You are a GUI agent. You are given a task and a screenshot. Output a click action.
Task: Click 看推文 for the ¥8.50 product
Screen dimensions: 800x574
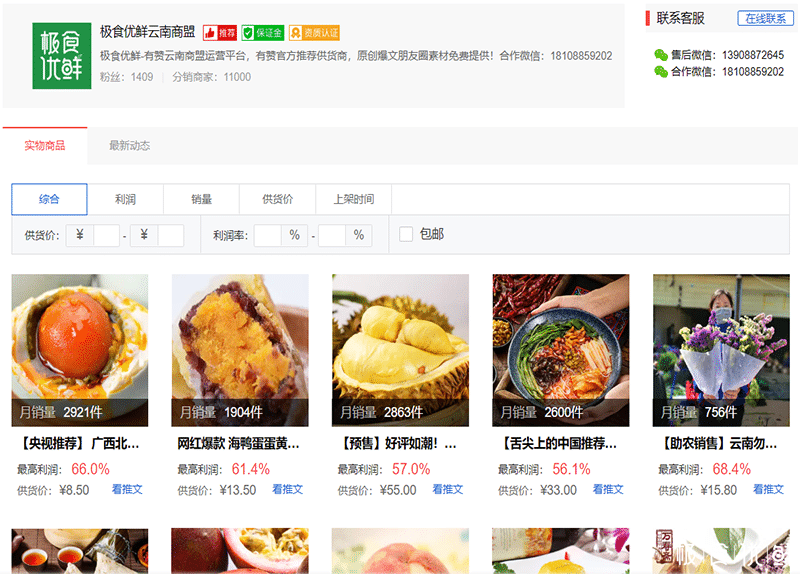click(x=127, y=489)
